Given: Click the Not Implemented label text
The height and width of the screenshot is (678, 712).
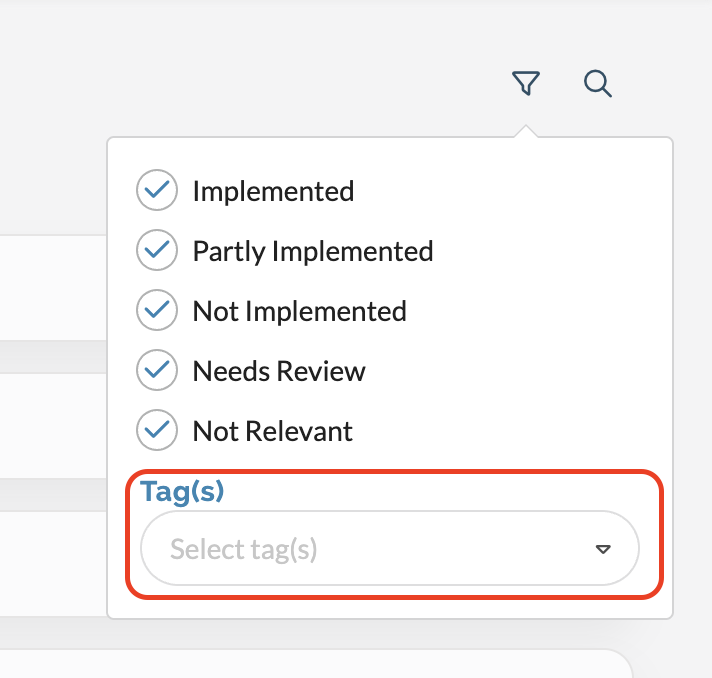Looking at the screenshot, I should pyautogui.click(x=299, y=311).
